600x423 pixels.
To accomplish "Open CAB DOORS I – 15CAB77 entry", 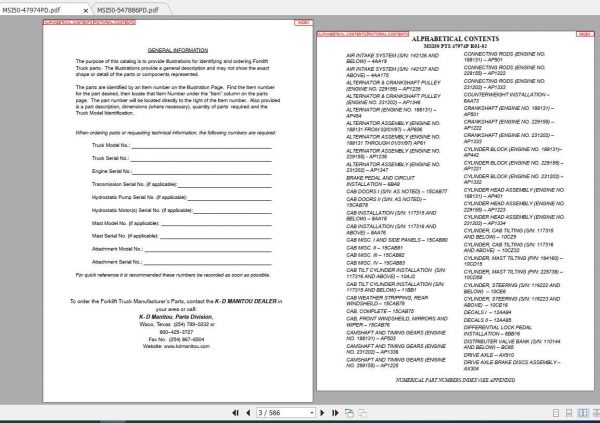I will click(x=396, y=191).
